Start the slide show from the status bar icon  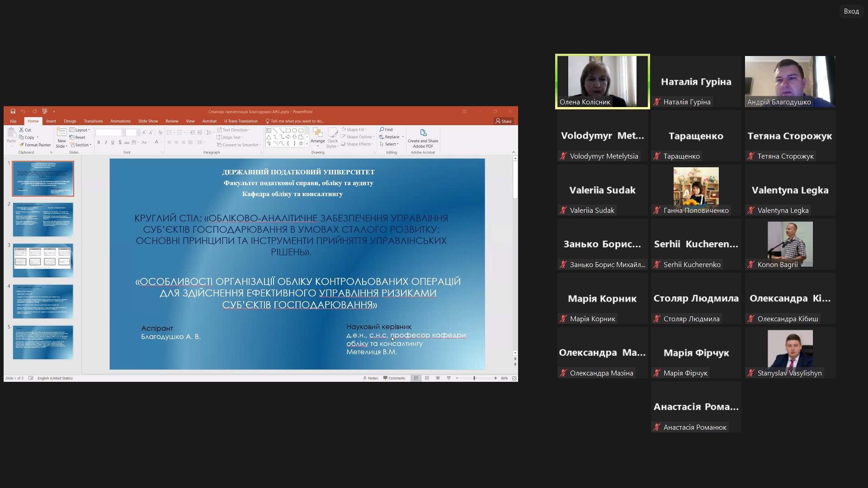point(448,378)
